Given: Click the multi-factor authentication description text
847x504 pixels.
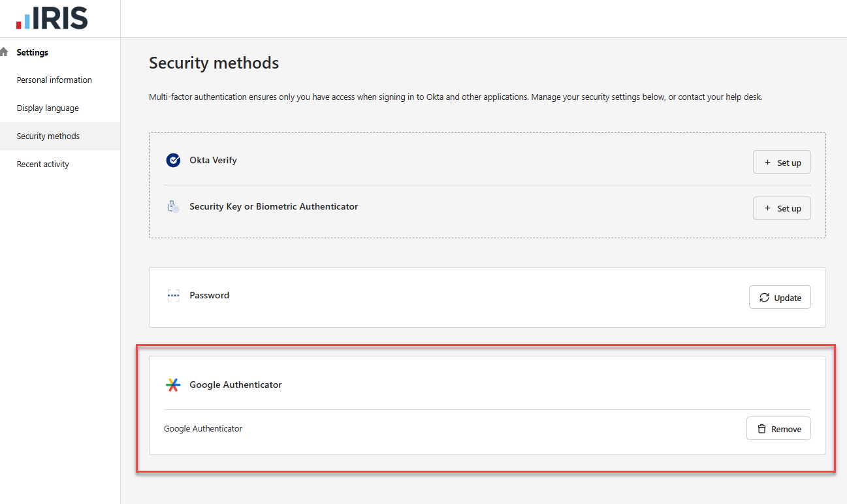Looking at the screenshot, I should [x=456, y=97].
